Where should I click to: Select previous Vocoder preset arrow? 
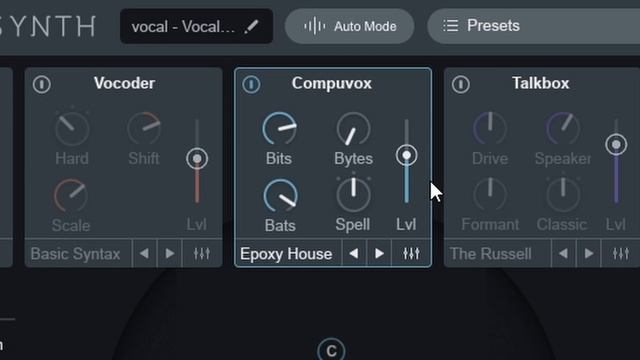(x=144, y=253)
